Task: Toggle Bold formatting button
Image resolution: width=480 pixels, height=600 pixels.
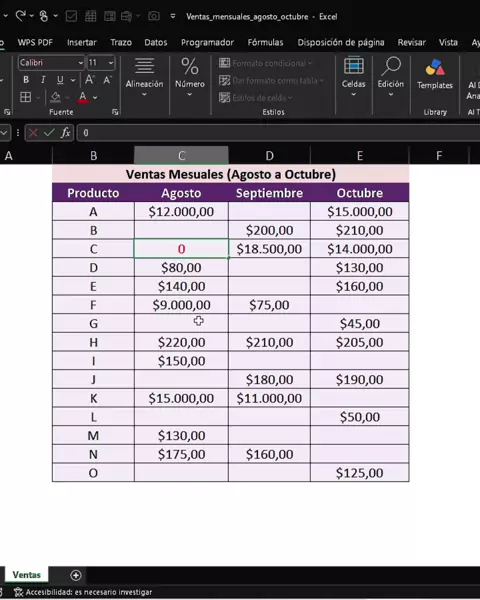Action: click(26, 80)
